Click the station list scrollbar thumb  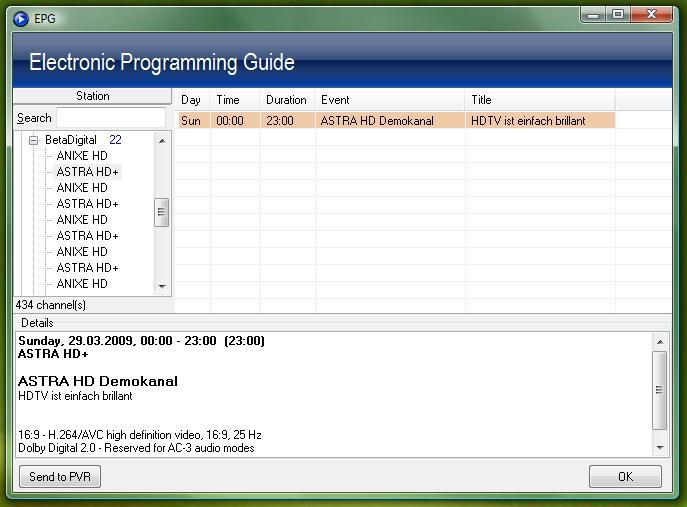pos(162,213)
